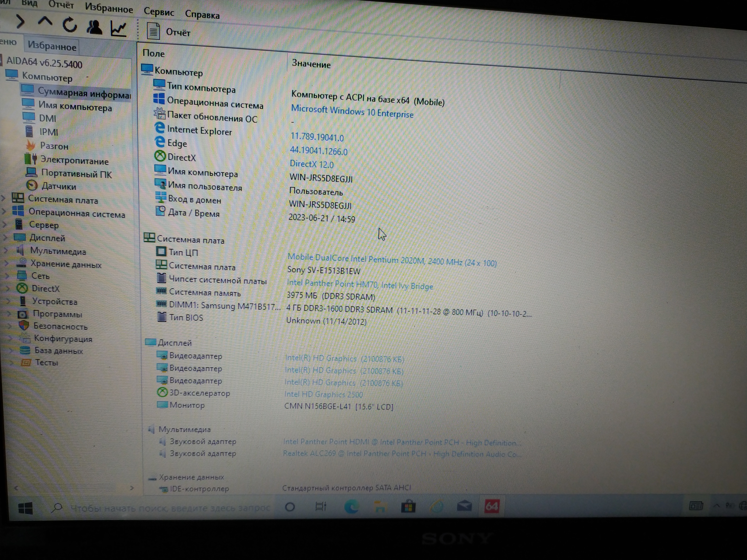Expand Хранение данных in sidebar tree

coord(6,263)
